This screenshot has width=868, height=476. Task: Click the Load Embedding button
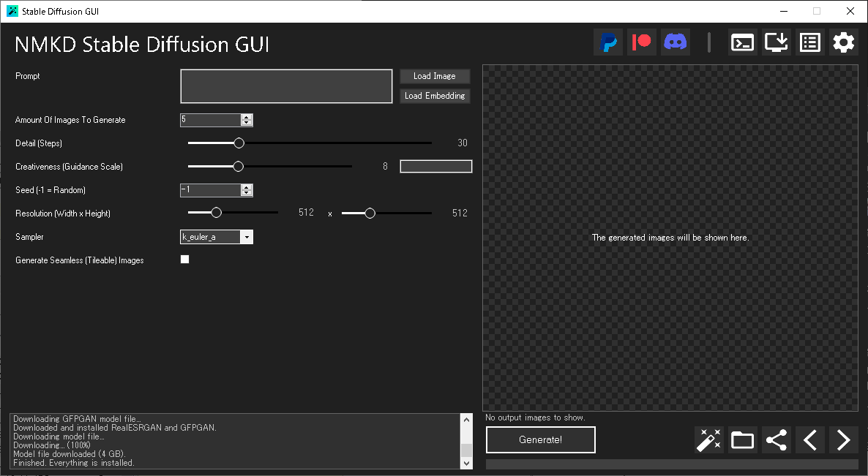434,95
